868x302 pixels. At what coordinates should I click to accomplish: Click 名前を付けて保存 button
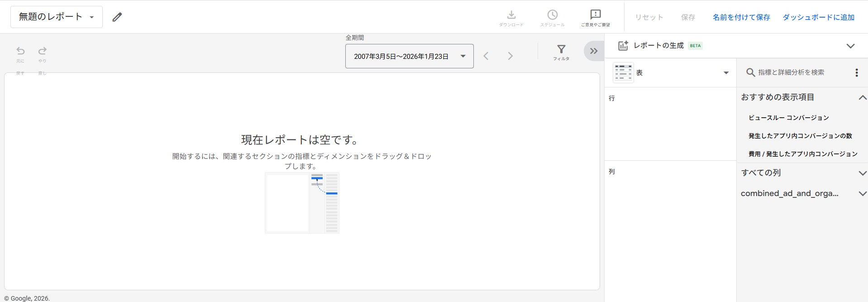[x=741, y=17]
